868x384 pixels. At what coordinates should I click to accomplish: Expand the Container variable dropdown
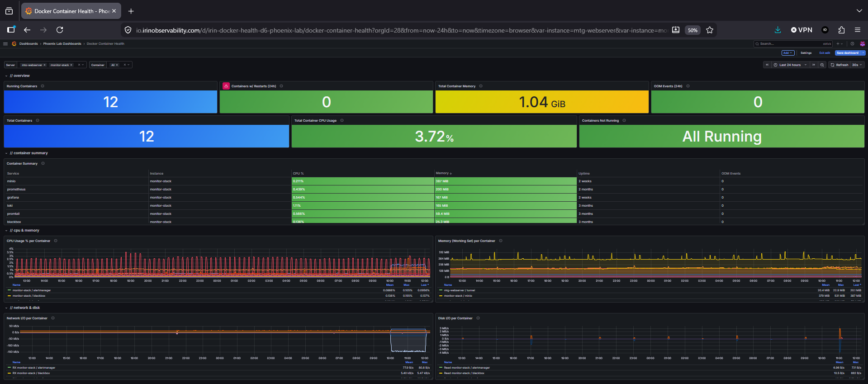click(x=129, y=65)
